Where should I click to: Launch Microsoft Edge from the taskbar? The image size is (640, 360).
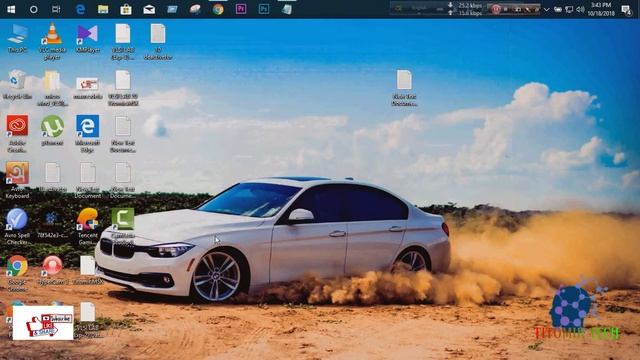(80, 9)
